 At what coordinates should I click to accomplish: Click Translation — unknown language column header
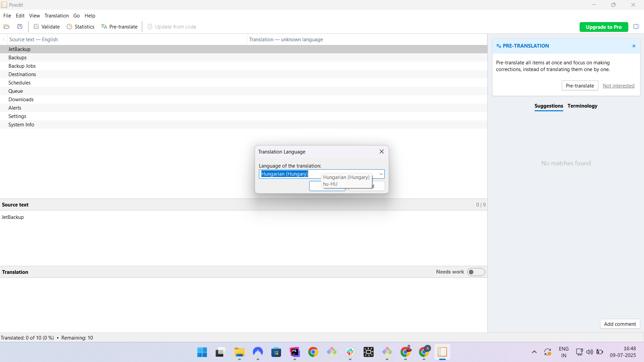tap(367, 40)
